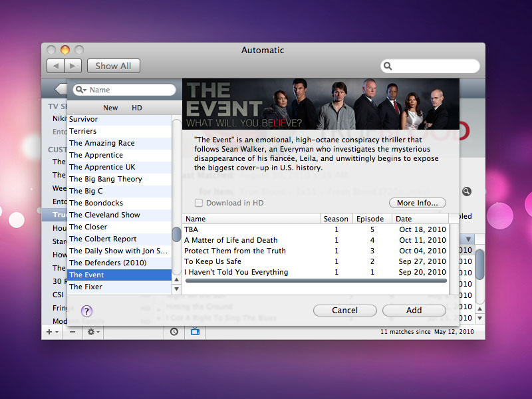The height and width of the screenshot is (399, 532).
Task: Select Survivor in the show list
Action: [x=120, y=120]
